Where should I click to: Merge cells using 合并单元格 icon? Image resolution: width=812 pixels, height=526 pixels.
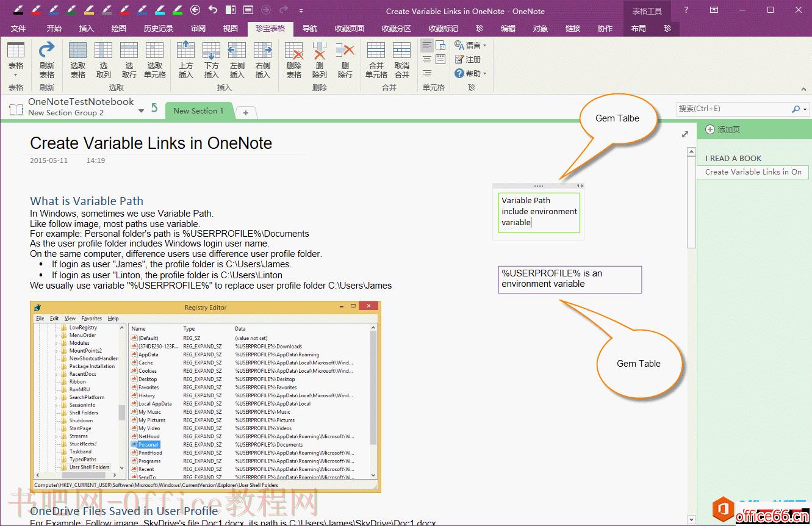click(x=376, y=51)
